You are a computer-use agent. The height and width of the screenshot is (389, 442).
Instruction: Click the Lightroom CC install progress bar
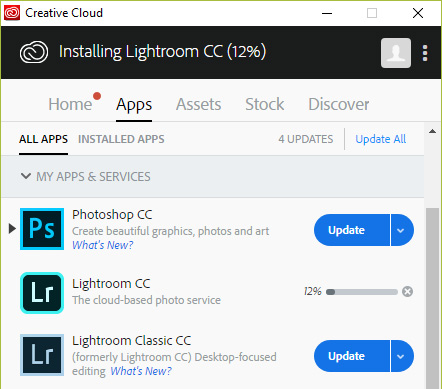click(362, 292)
